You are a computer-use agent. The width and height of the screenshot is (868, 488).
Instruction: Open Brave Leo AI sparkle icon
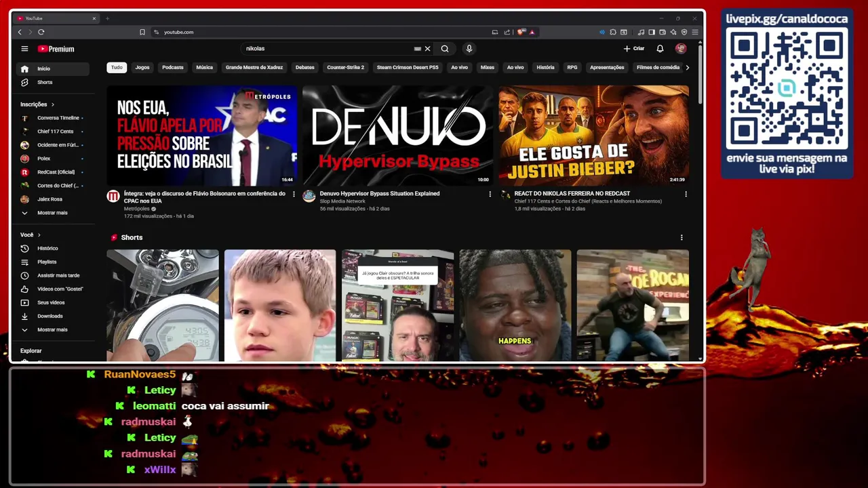(673, 32)
